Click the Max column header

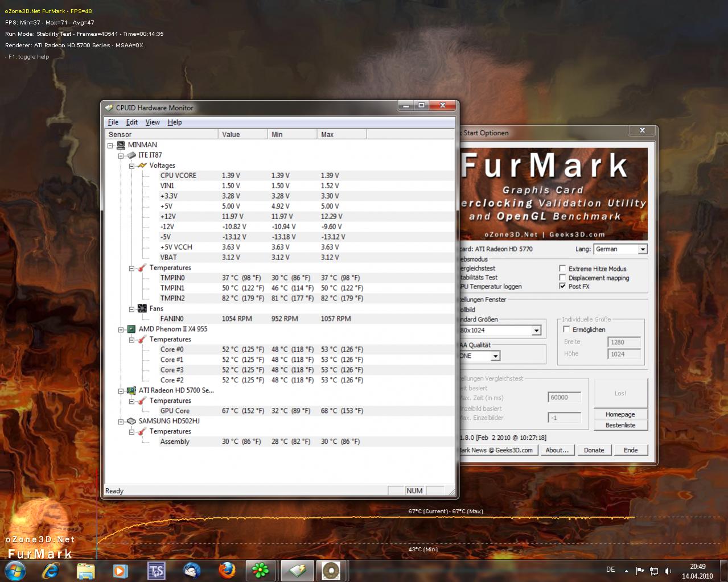[342, 134]
